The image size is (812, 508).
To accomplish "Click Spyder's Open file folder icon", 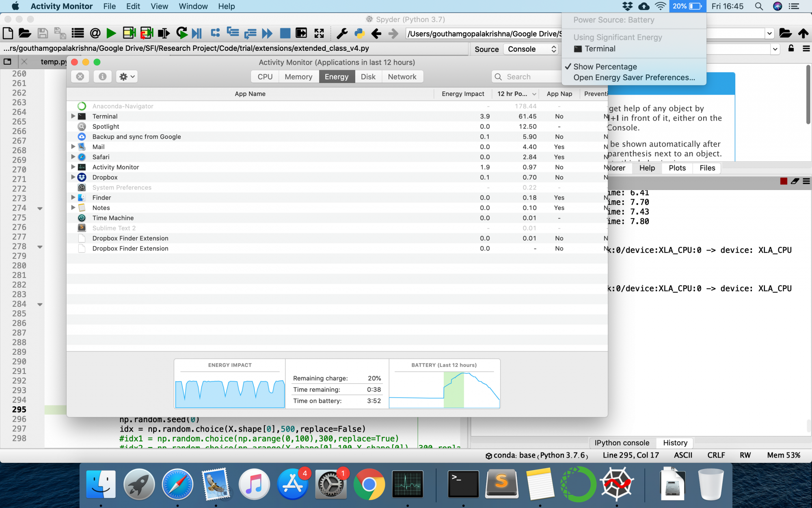I will [25, 33].
